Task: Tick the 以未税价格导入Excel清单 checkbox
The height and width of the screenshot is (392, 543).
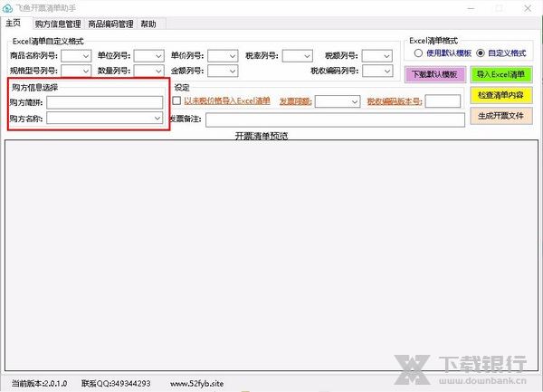Action: (176, 100)
